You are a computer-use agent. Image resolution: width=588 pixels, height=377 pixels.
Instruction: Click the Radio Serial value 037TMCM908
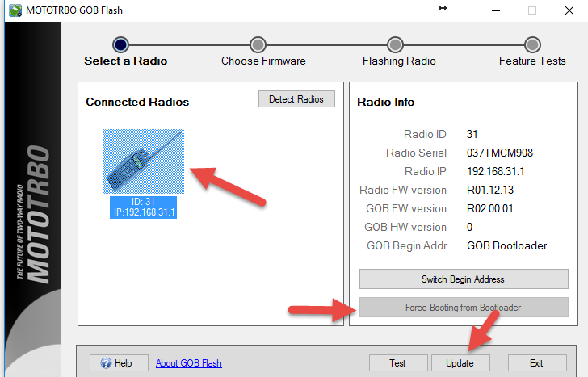(x=499, y=153)
